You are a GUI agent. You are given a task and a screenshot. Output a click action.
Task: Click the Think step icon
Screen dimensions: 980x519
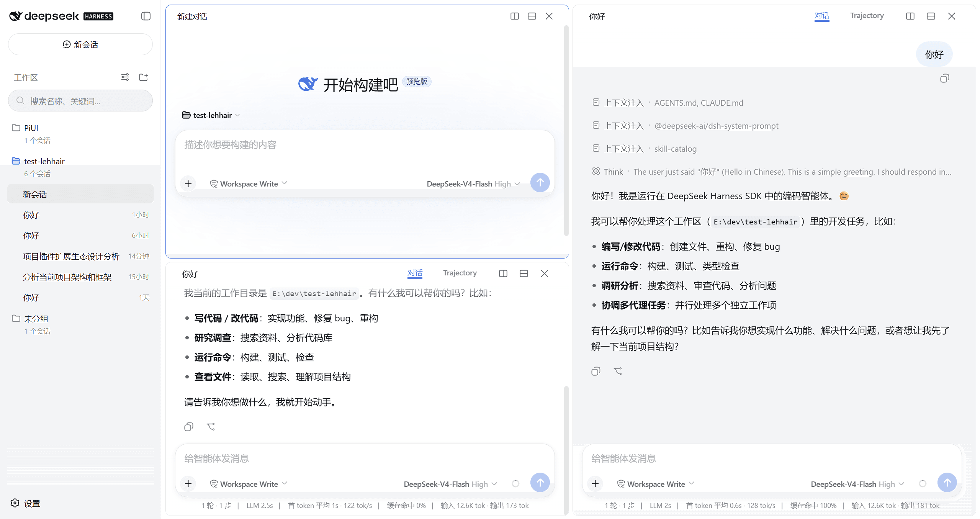[596, 171]
